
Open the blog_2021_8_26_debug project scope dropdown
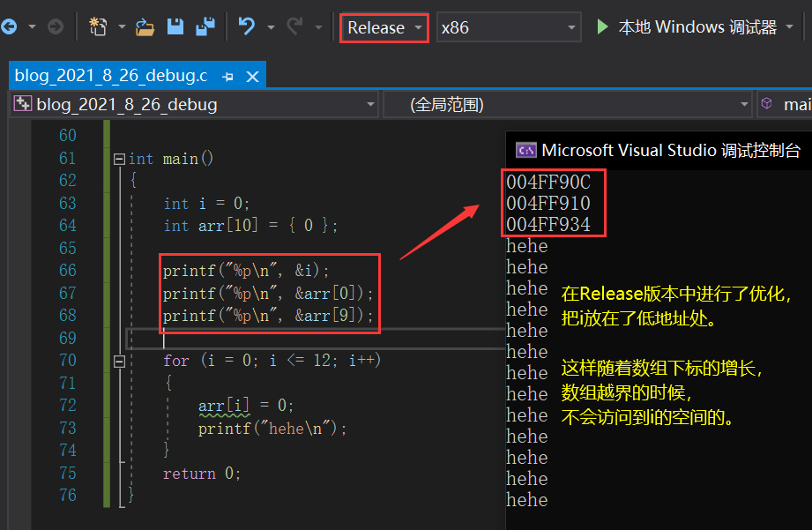point(194,105)
